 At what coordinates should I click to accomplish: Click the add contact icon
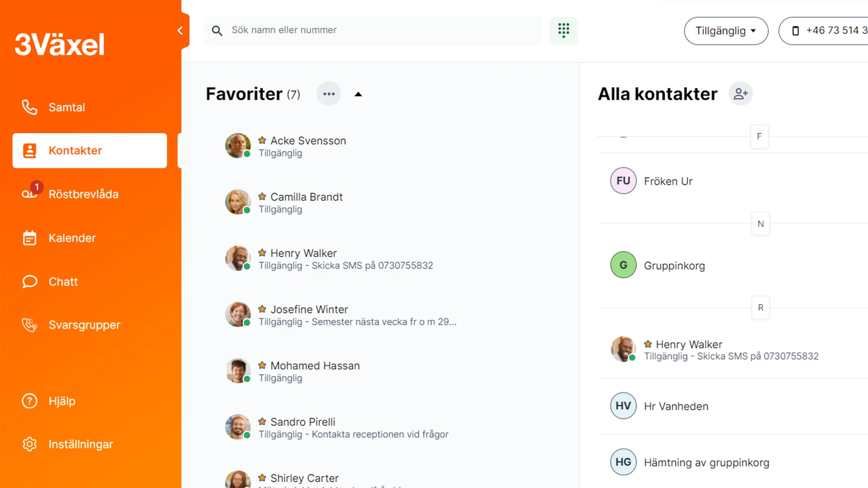tap(741, 94)
